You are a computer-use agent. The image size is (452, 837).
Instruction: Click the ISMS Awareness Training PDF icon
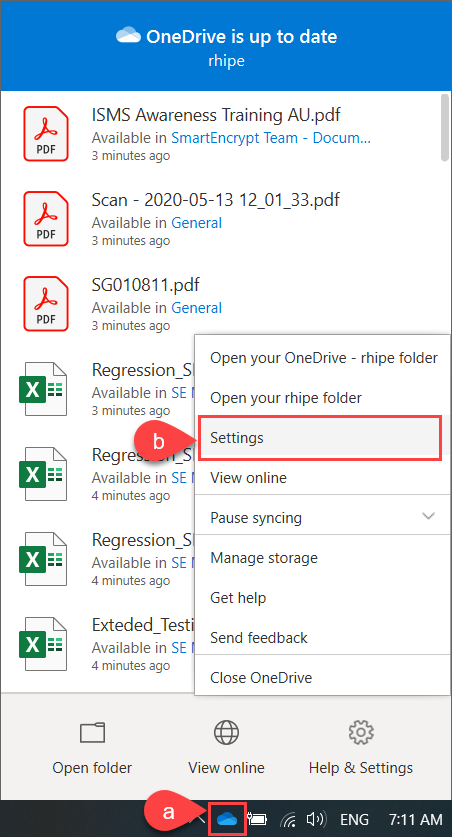click(46, 133)
